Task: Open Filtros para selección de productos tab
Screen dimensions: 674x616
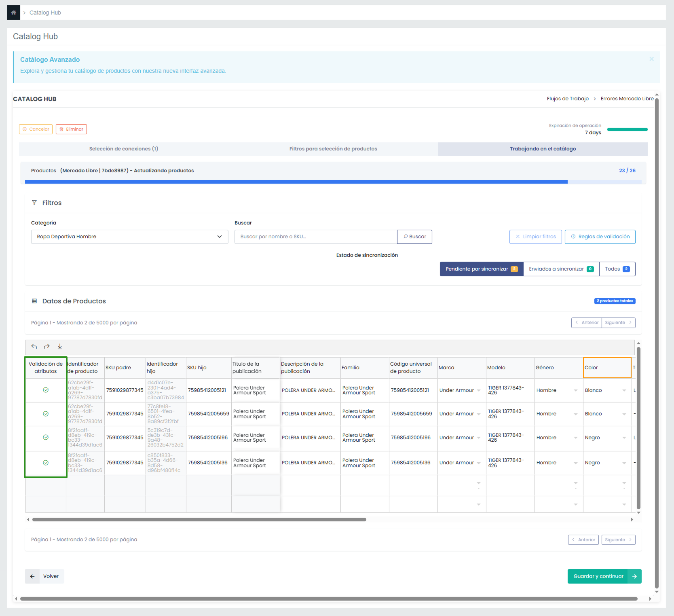Action: 333,149
